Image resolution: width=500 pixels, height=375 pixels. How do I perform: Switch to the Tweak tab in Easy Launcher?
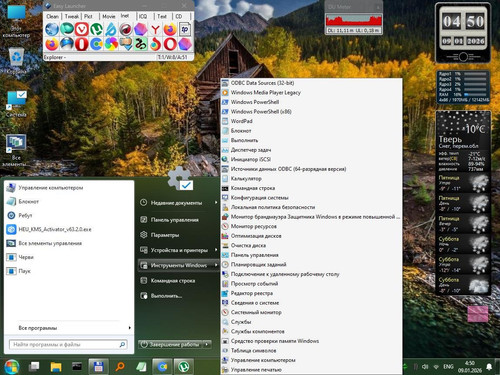[x=72, y=16]
